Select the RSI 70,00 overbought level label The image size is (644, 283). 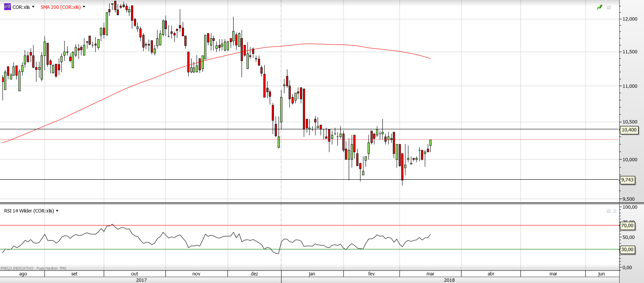click(627, 225)
